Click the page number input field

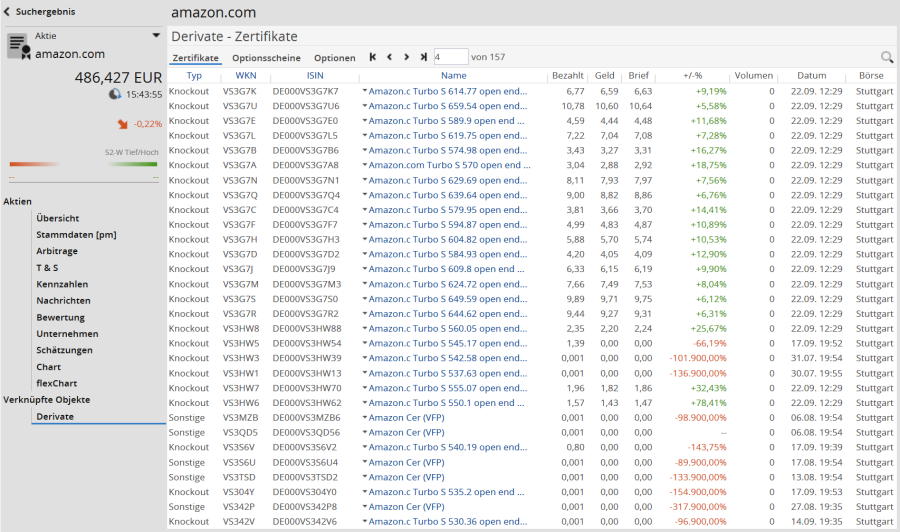(450, 58)
